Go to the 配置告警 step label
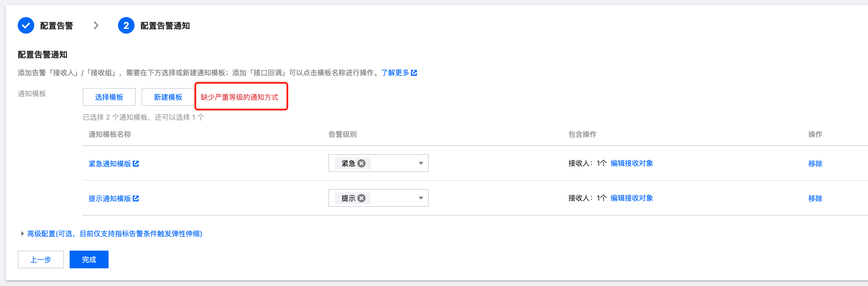 56,26
